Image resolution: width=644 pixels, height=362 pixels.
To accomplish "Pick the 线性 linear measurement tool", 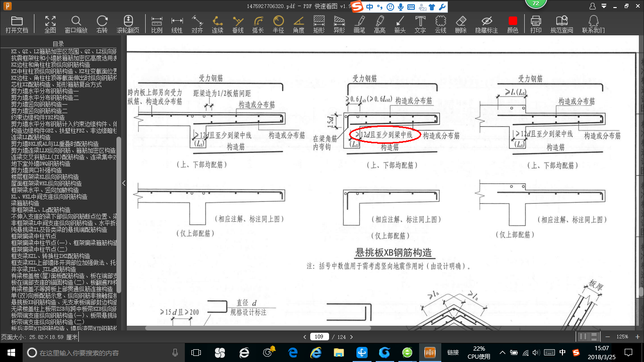I will click(x=177, y=25).
